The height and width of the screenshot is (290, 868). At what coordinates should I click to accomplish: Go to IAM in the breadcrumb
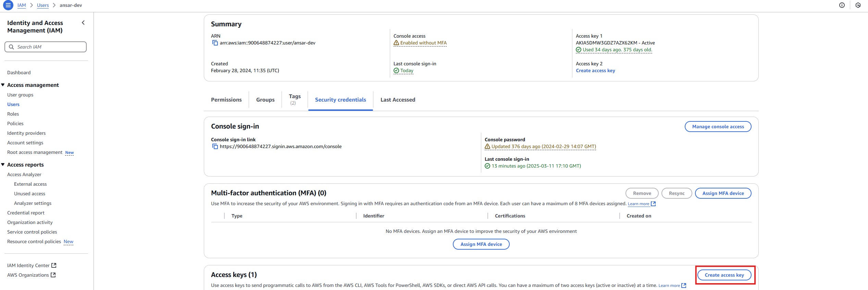22,5
